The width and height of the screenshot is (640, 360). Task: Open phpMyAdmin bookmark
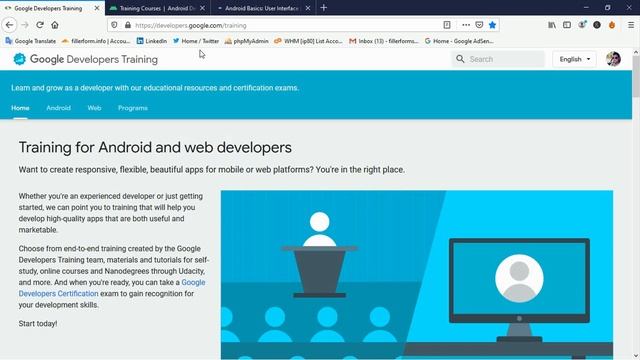[x=247, y=41]
